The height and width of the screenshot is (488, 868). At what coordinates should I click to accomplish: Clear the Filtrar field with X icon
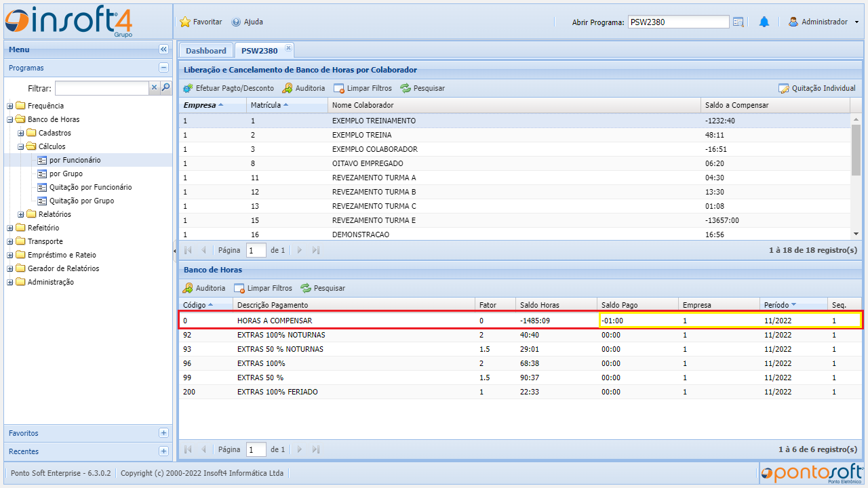coord(154,87)
